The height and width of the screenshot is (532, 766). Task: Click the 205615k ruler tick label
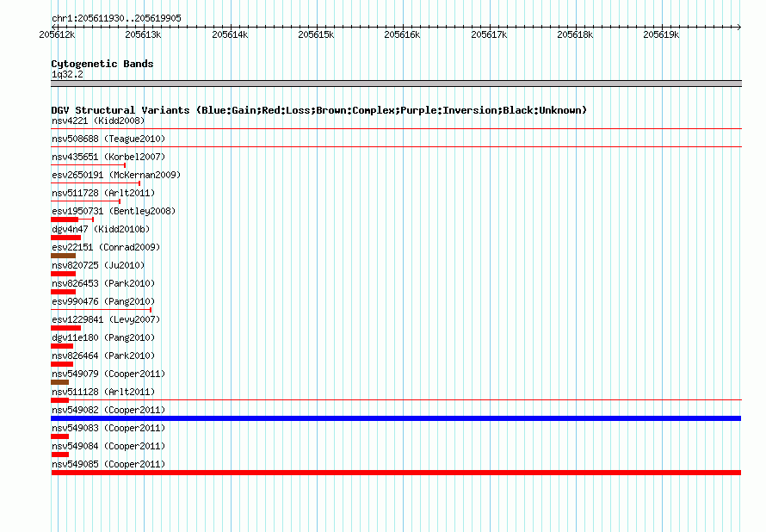coord(316,34)
